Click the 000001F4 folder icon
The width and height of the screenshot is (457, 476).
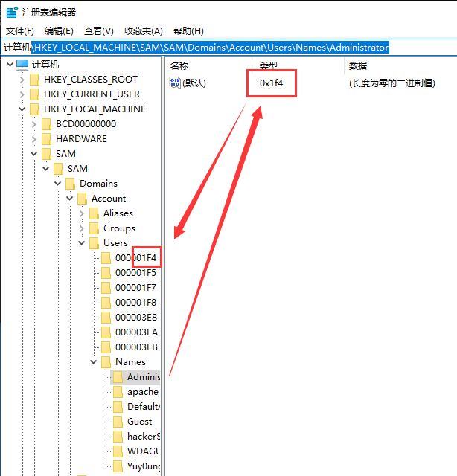[106, 258]
